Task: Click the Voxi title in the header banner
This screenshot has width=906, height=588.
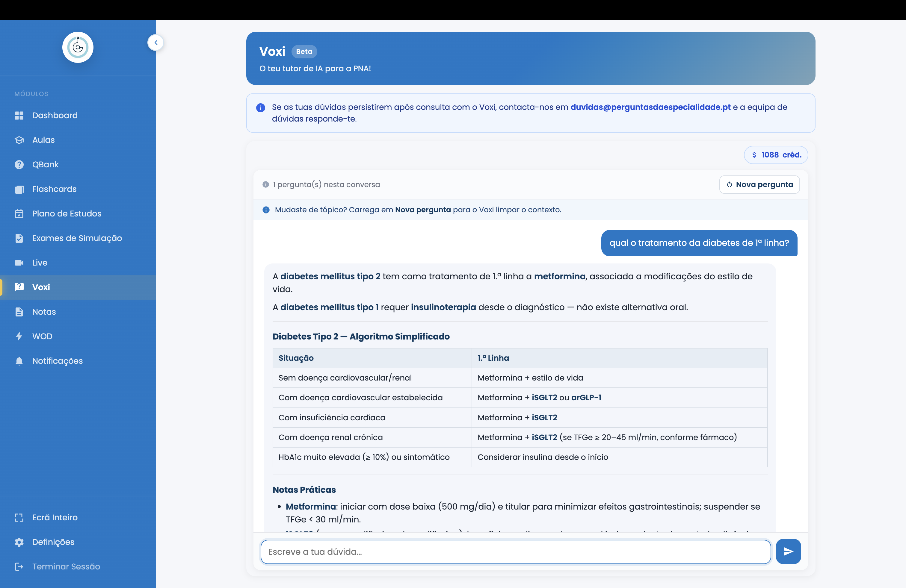Action: 272,51
